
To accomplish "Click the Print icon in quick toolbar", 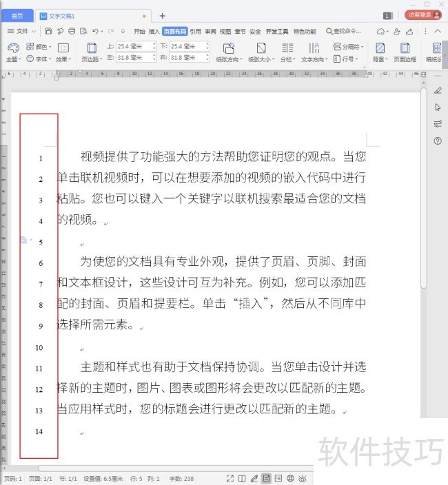I will pos(72,31).
